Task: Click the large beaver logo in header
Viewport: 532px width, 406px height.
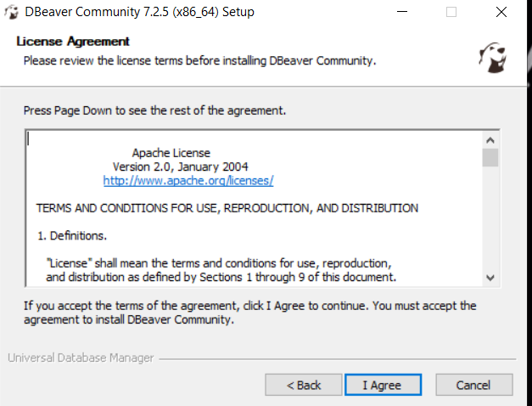Action: point(493,57)
